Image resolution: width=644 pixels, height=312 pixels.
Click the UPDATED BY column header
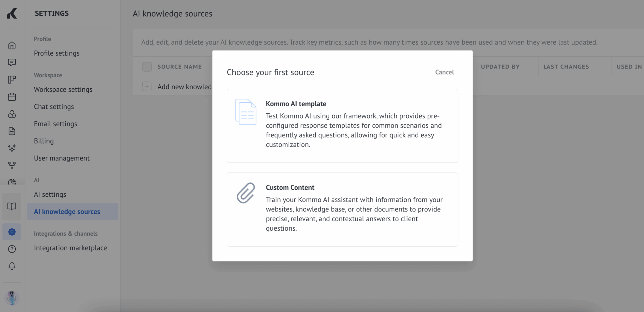tap(500, 67)
